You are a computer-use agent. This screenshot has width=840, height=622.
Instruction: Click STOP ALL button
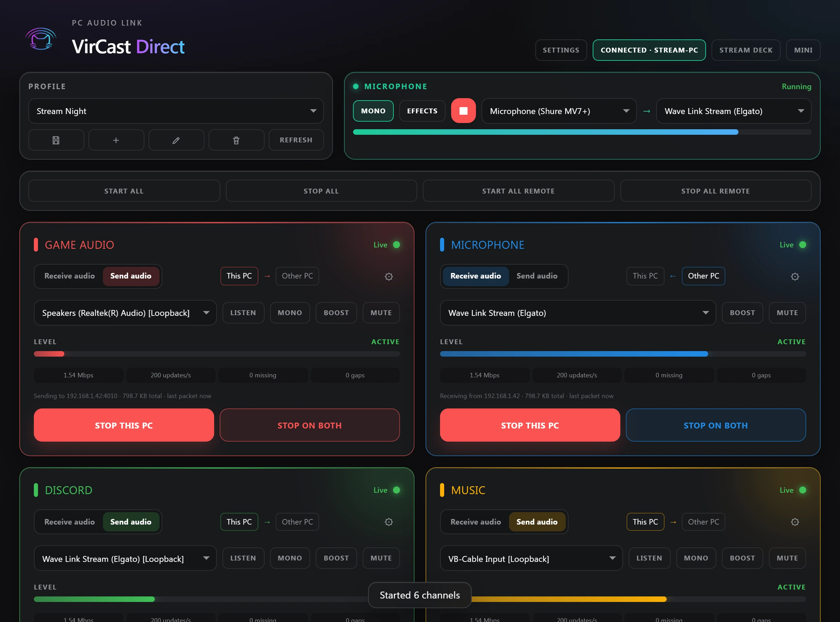(x=321, y=191)
